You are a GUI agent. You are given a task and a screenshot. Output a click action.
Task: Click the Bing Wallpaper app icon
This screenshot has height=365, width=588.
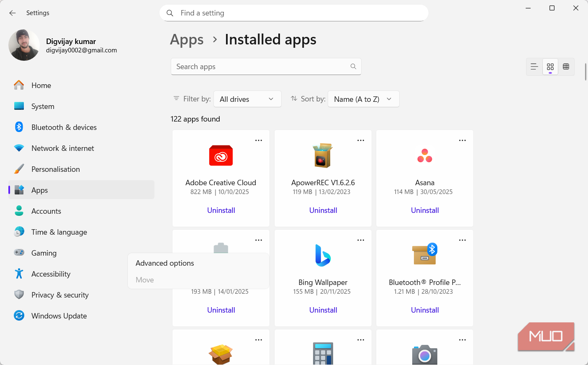click(323, 255)
